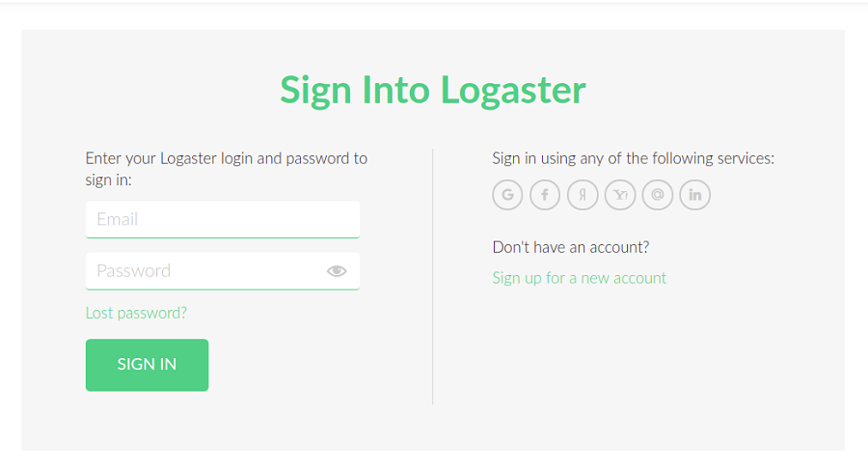
Task: Sign in with Google icon
Action: (x=507, y=195)
